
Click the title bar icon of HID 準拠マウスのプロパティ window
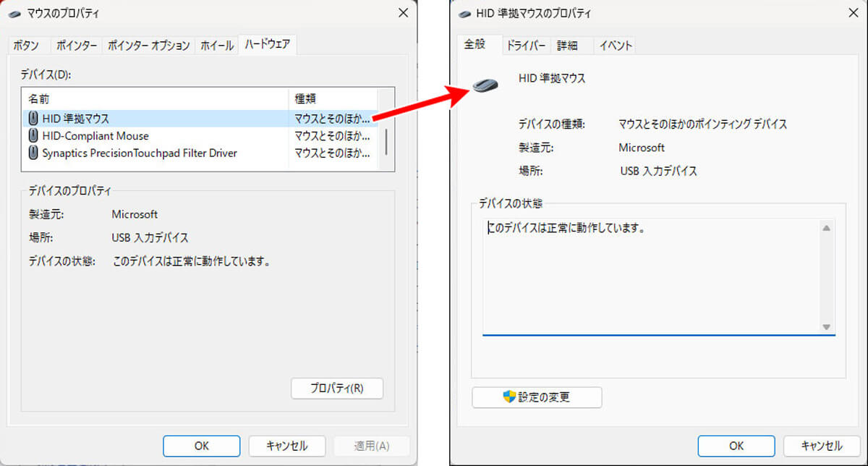click(463, 13)
